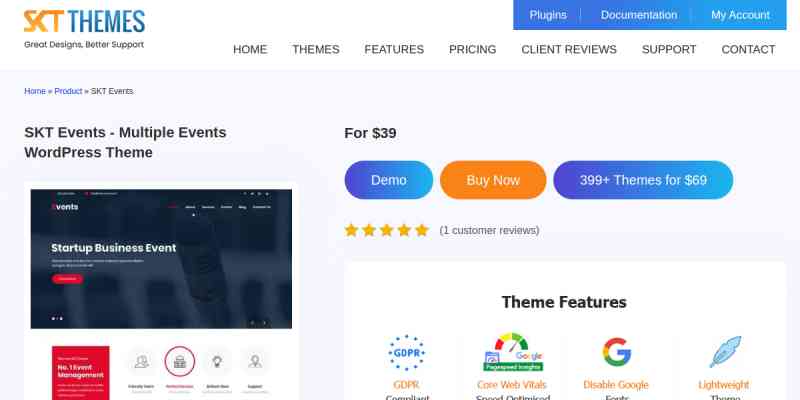Click the five-star rating icons
The image size is (800, 400).
point(387,231)
